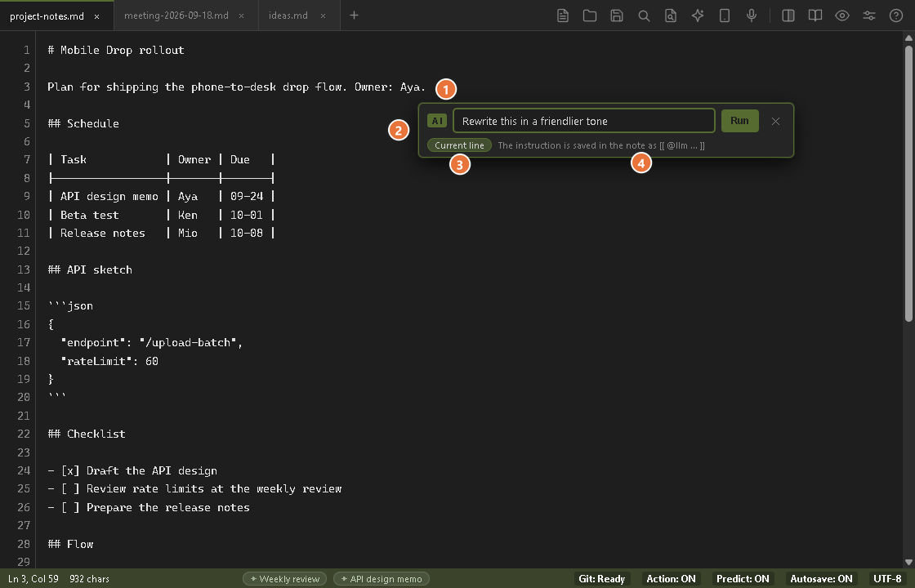Click the '## Schedule' heading
This screenshot has height=588, width=915.
tap(83, 123)
